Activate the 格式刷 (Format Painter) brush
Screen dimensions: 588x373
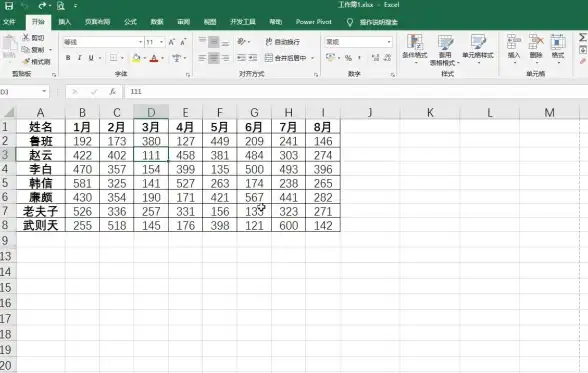[36, 61]
